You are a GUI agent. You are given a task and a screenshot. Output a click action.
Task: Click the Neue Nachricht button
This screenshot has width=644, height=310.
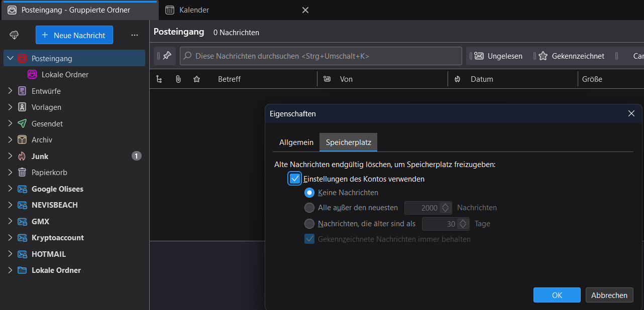click(x=74, y=35)
